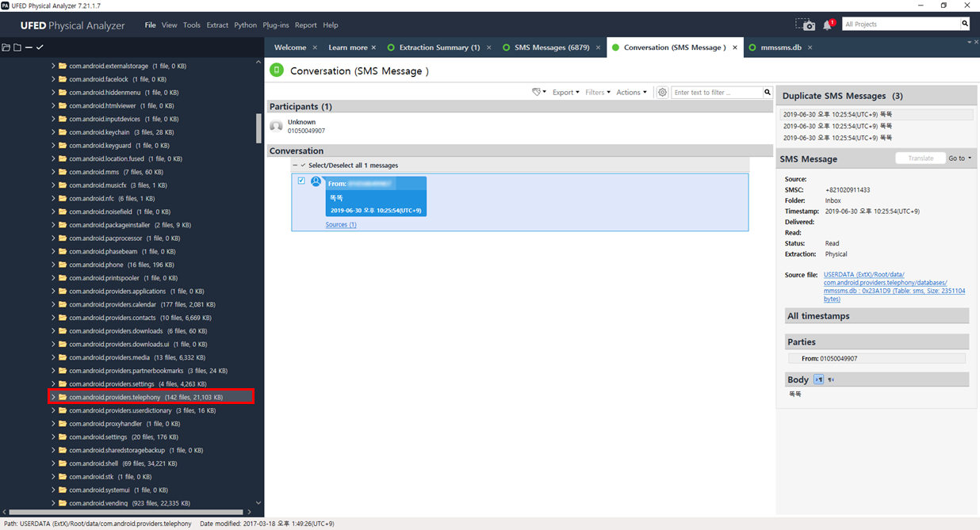The width and height of the screenshot is (980, 530).
Task: Open the tab list dropdown arrow
Action: click(970, 41)
